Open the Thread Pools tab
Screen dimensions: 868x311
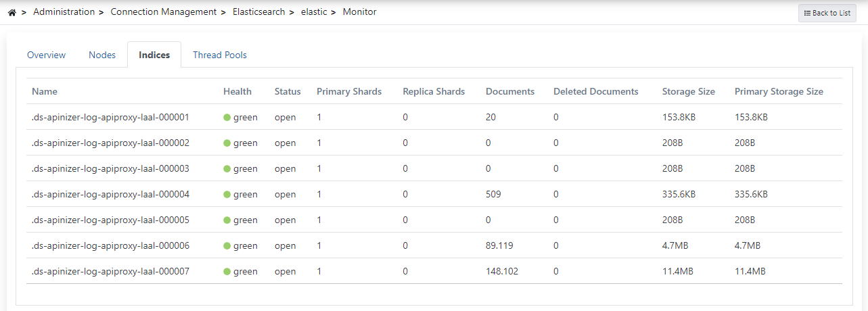tap(220, 55)
